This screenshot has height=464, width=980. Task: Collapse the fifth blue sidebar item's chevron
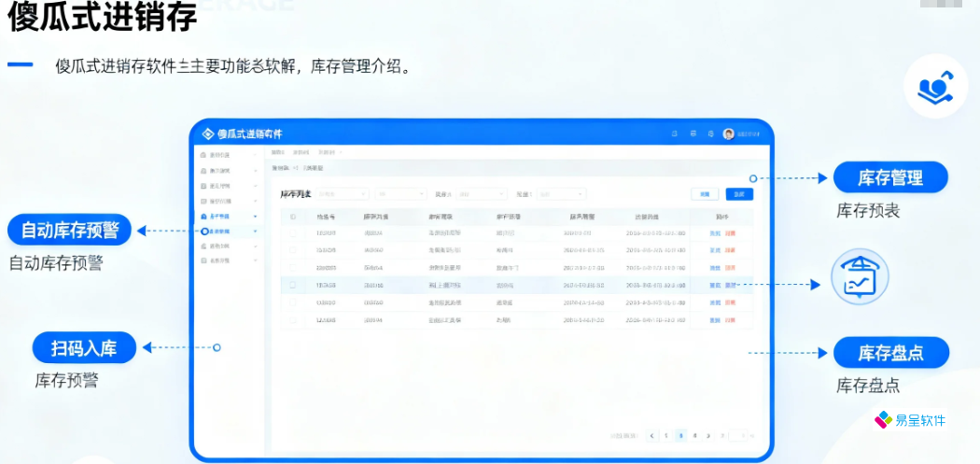(x=255, y=217)
